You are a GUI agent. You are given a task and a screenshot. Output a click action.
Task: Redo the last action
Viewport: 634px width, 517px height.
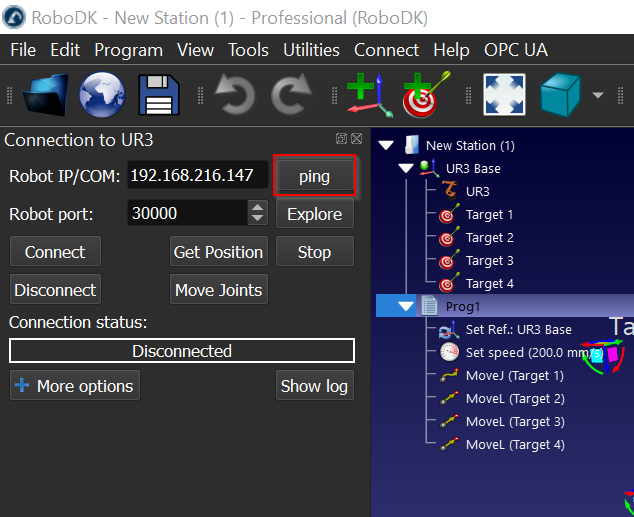pyautogui.click(x=291, y=95)
